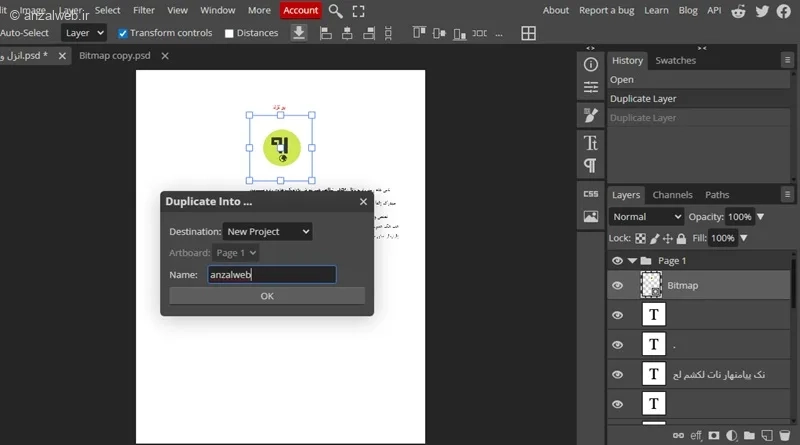The image size is (800, 445).
Task: Click OK in Duplicate Into dialog
Action: click(x=267, y=296)
